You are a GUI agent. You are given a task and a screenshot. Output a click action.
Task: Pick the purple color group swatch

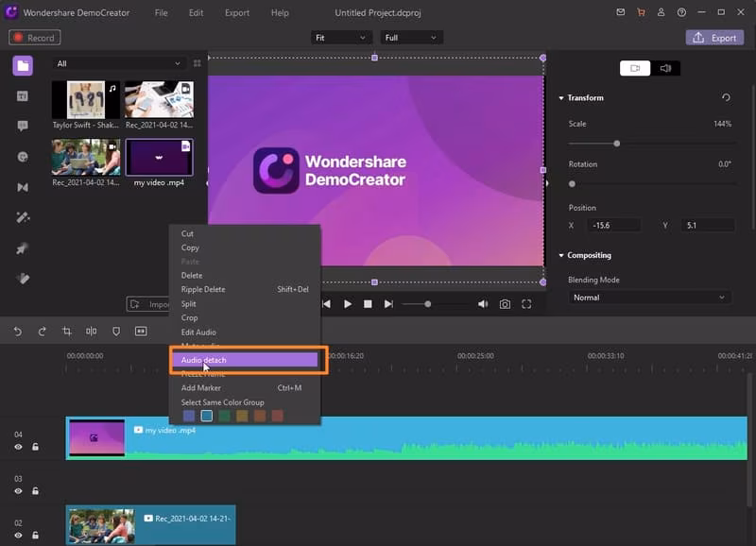pos(189,416)
